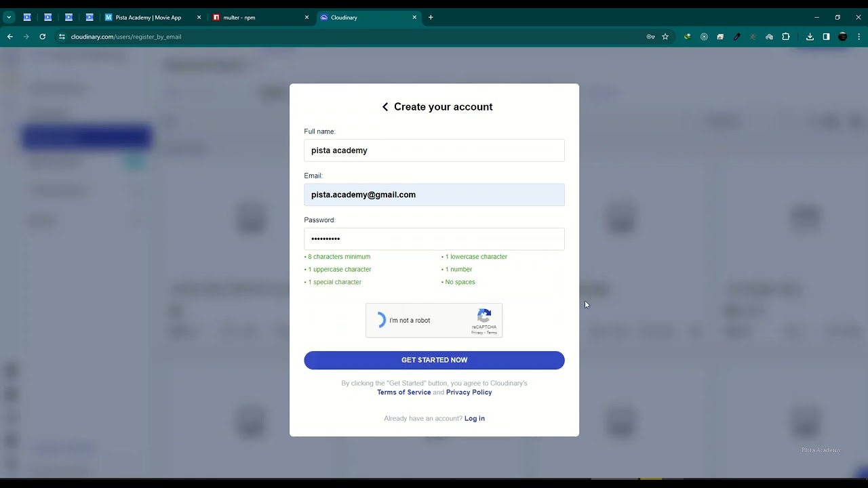Expand the tab search dropdown arrow
The image size is (868, 488).
tap(9, 18)
